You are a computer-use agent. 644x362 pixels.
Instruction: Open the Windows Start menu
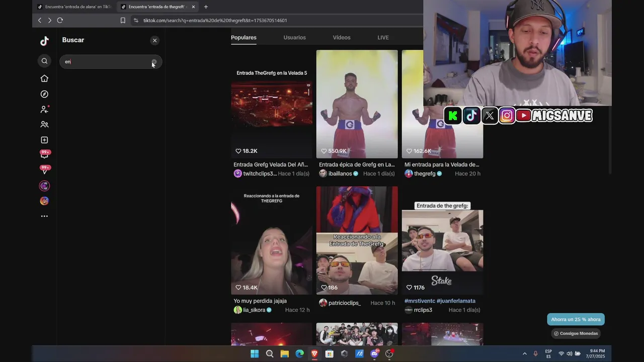(255, 353)
